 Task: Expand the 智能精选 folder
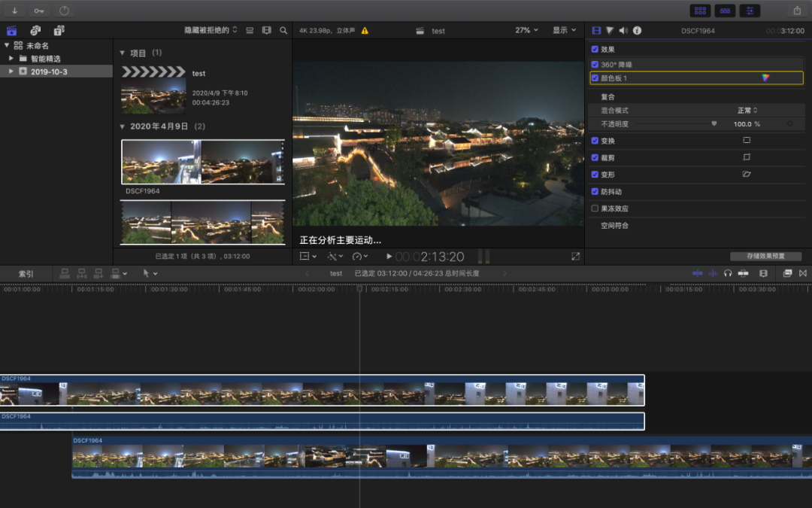(11, 58)
